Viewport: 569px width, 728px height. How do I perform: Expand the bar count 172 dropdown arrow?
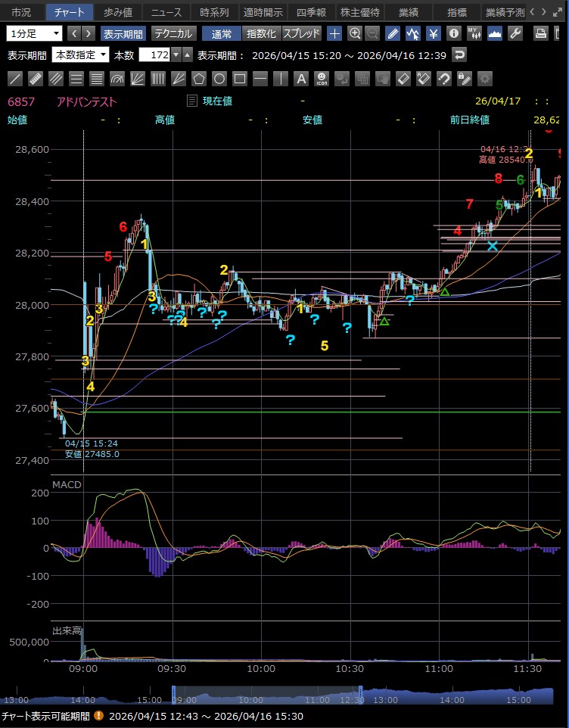(x=176, y=55)
